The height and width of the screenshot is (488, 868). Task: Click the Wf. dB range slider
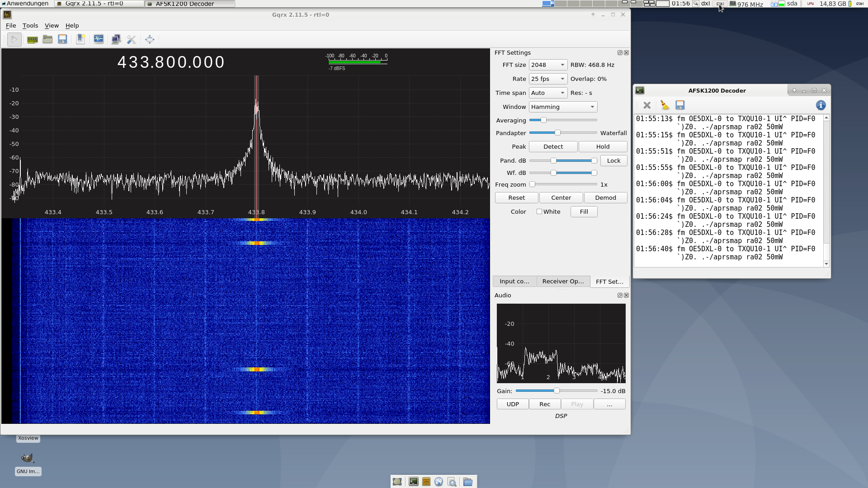[x=563, y=173]
